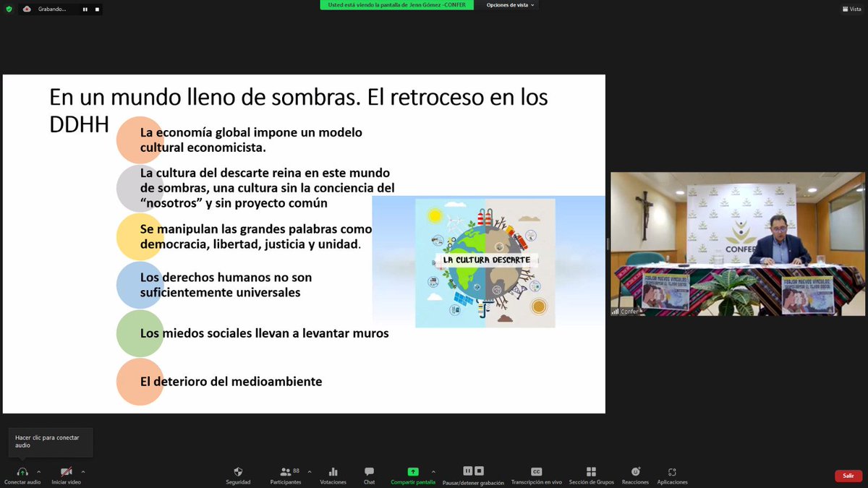Open the Opciones de vista dropdown
868x488 pixels.
[x=511, y=5]
